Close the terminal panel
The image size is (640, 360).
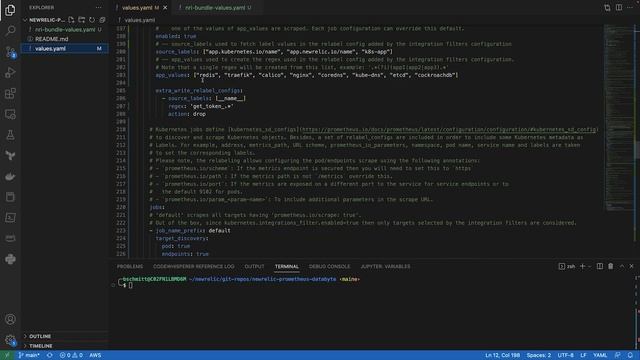tap(631, 266)
